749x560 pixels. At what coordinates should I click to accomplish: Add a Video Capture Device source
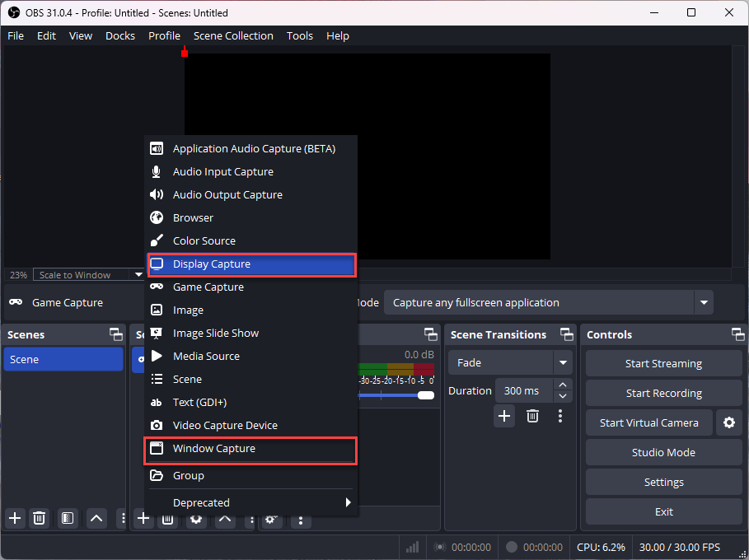250,425
